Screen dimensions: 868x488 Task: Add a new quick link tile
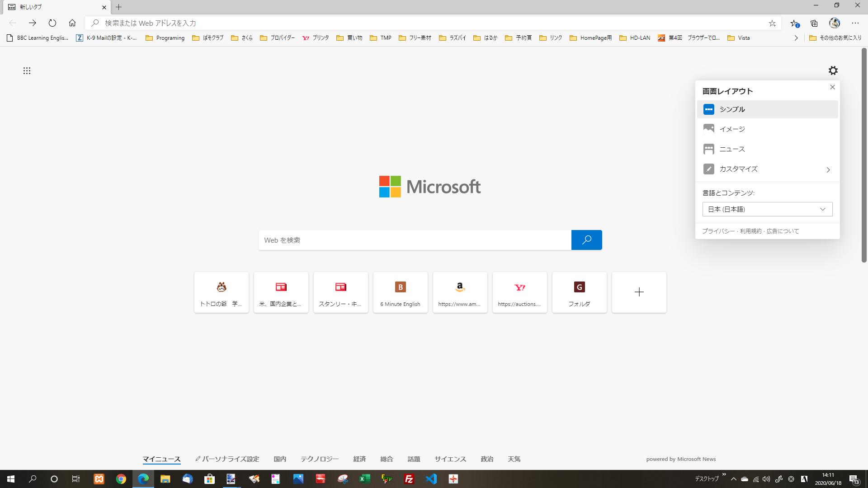pyautogui.click(x=639, y=292)
